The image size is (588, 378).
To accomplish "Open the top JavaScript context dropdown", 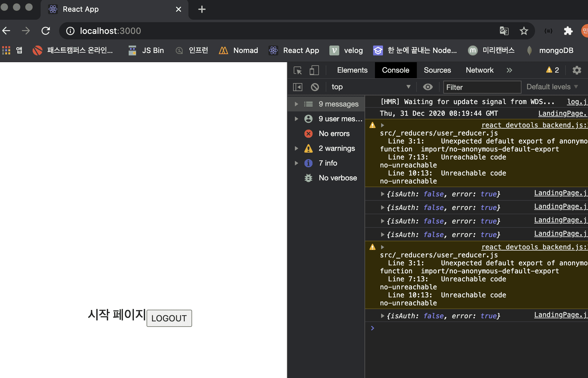I will click(x=371, y=87).
